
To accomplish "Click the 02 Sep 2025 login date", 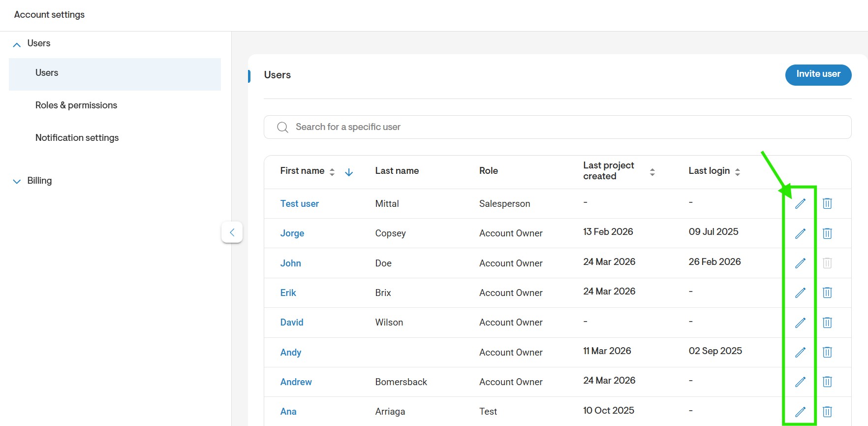I will point(715,351).
